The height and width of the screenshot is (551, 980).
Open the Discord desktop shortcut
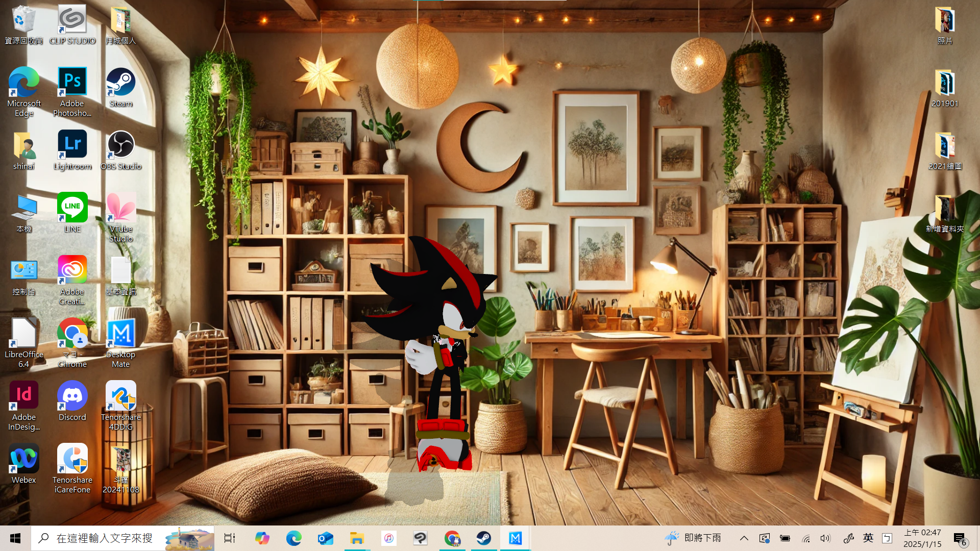click(x=72, y=401)
